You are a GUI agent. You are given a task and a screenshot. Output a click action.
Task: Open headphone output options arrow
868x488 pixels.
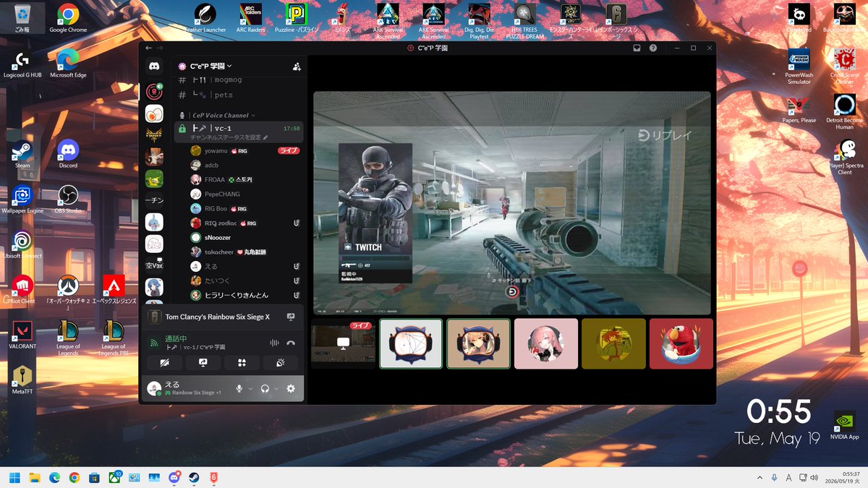pyautogui.click(x=276, y=389)
